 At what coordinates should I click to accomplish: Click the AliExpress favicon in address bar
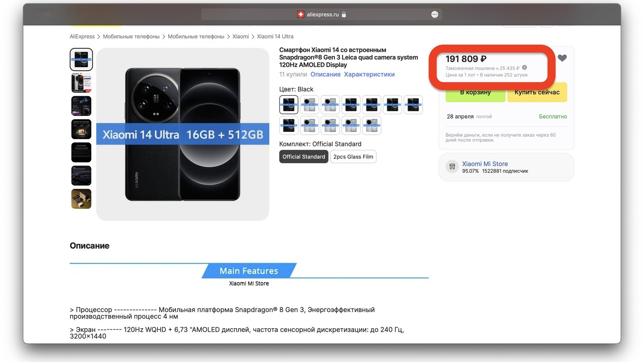[x=301, y=14]
